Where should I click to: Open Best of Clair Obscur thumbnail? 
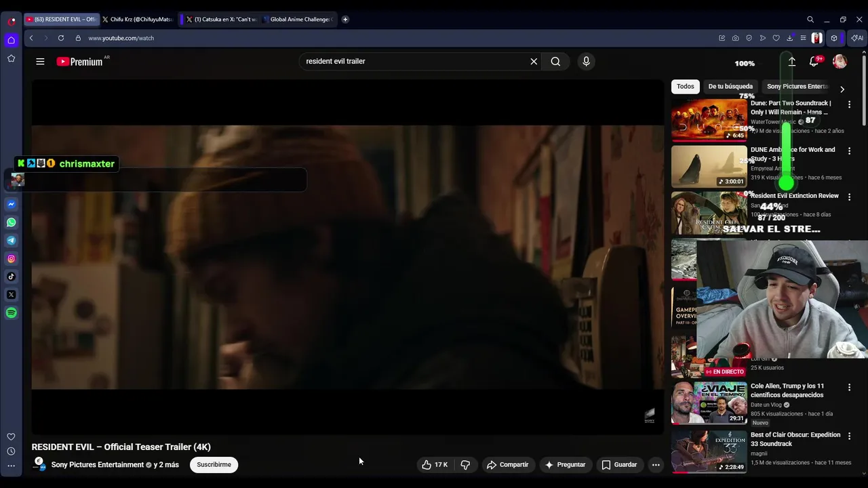tap(709, 451)
